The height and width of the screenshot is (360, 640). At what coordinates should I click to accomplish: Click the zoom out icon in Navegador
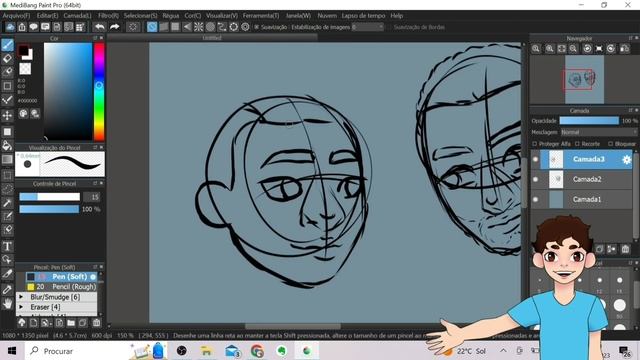pyautogui.click(x=573, y=49)
